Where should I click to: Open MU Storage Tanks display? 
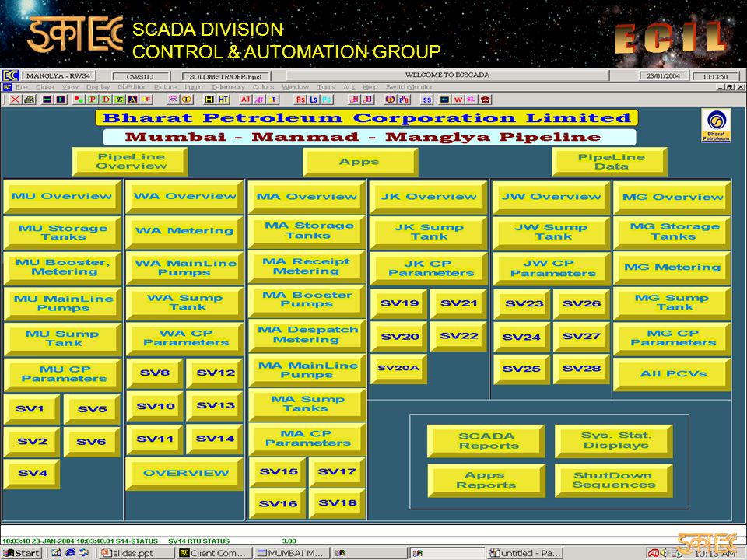(62, 233)
